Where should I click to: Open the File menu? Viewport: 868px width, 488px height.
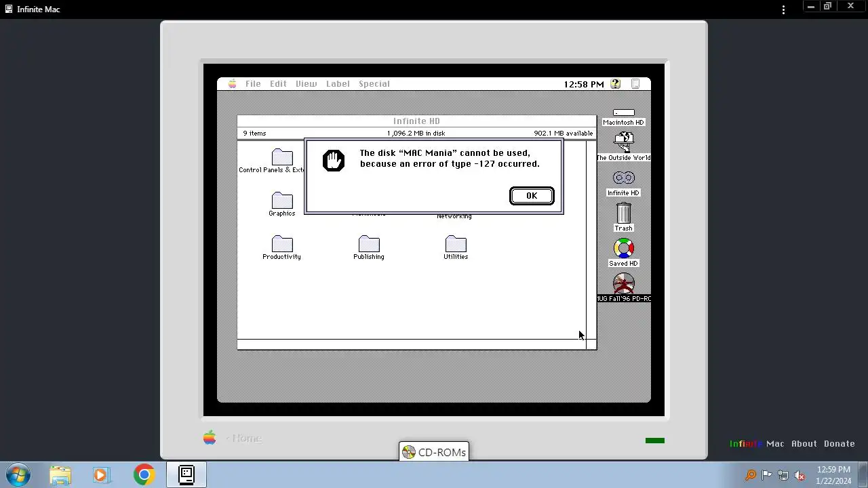(x=253, y=84)
